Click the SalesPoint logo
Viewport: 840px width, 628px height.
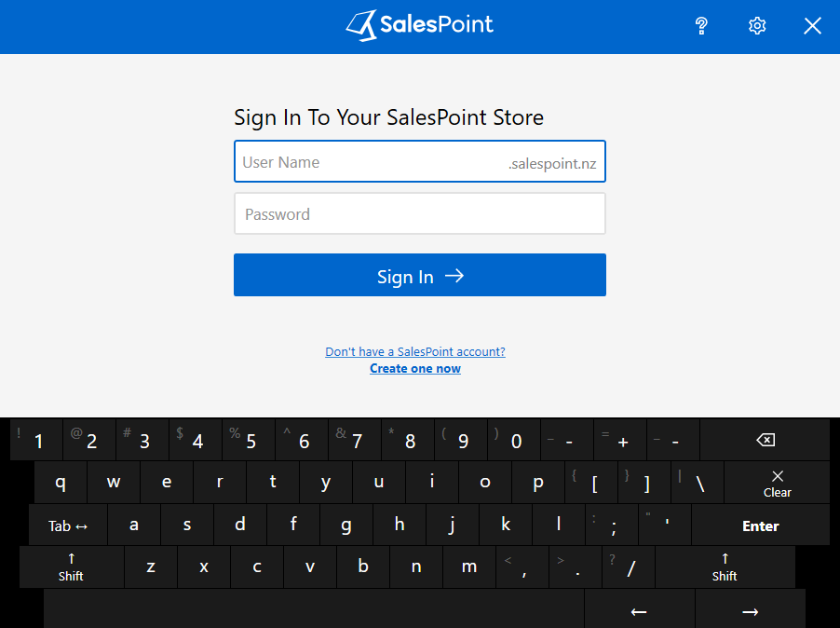tap(418, 25)
